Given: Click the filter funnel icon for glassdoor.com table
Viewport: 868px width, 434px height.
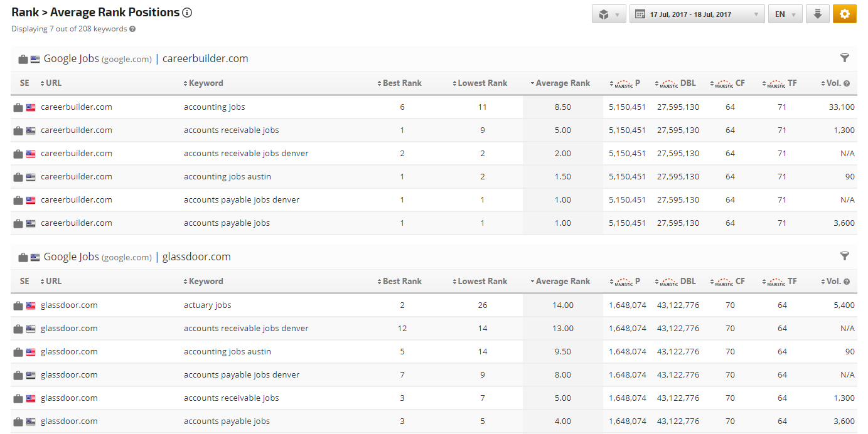Looking at the screenshot, I should (844, 257).
